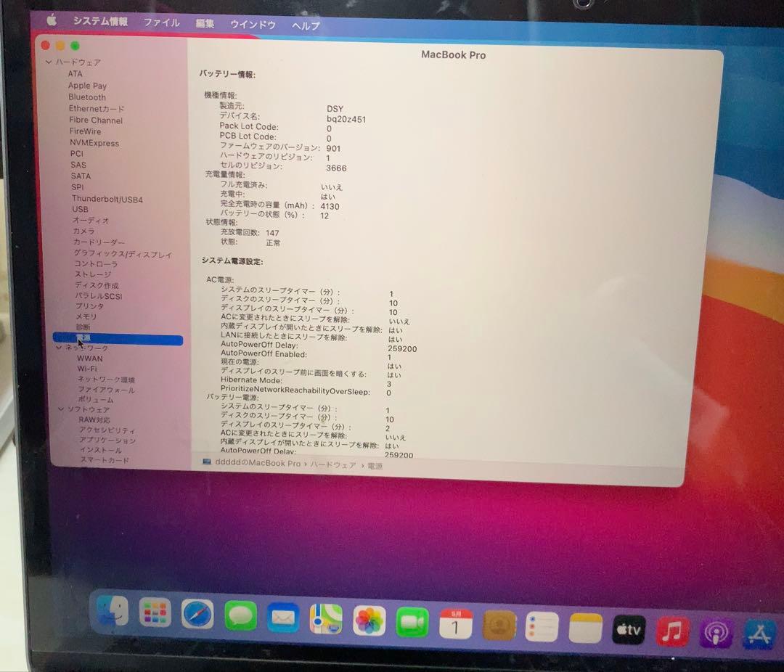
Task: Open the FaceTime app from the Dock
Action: 412,622
